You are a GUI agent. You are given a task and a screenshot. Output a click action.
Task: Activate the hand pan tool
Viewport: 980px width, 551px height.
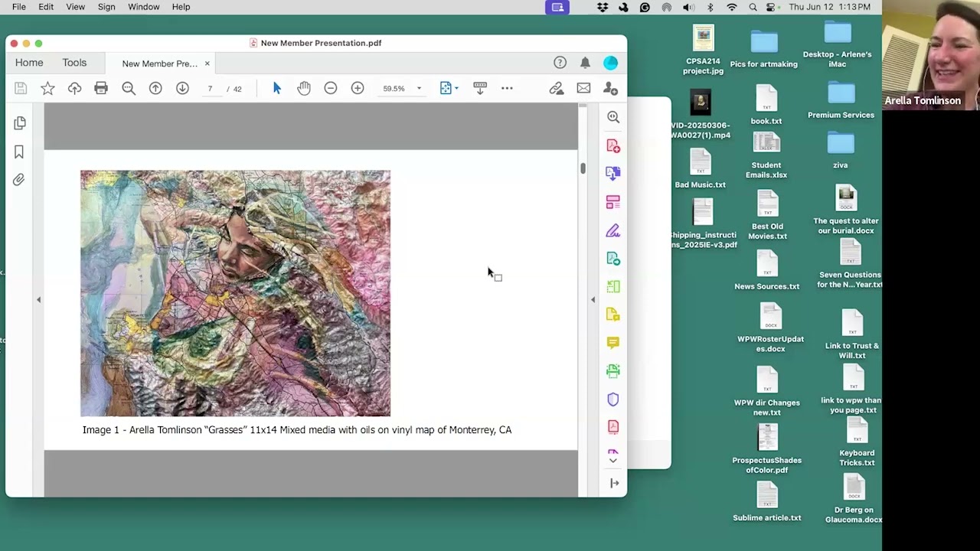[x=304, y=89]
